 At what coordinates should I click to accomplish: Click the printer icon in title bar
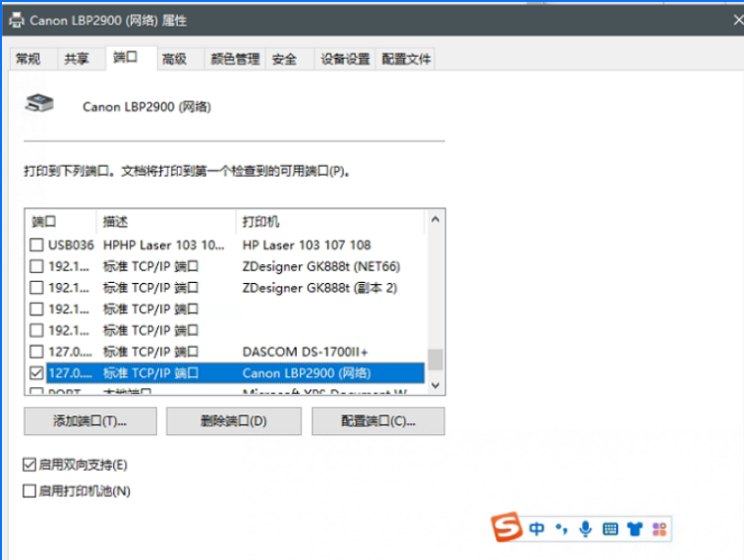(17, 20)
